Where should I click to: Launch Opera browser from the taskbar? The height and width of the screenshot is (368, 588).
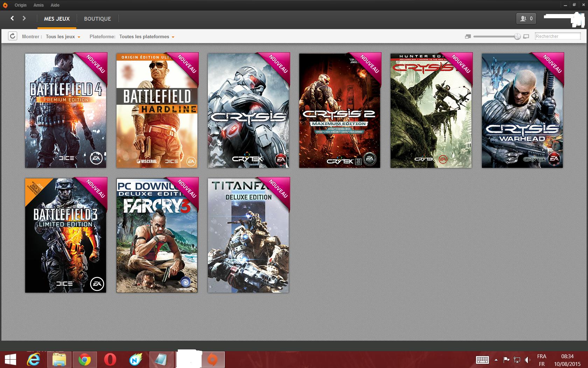click(x=110, y=360)
